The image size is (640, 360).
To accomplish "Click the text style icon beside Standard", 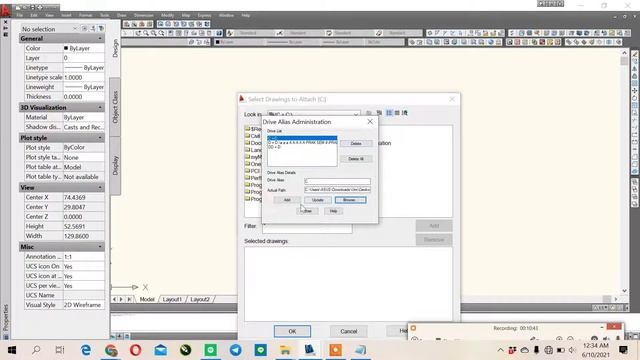I will (x=230, y=33).
